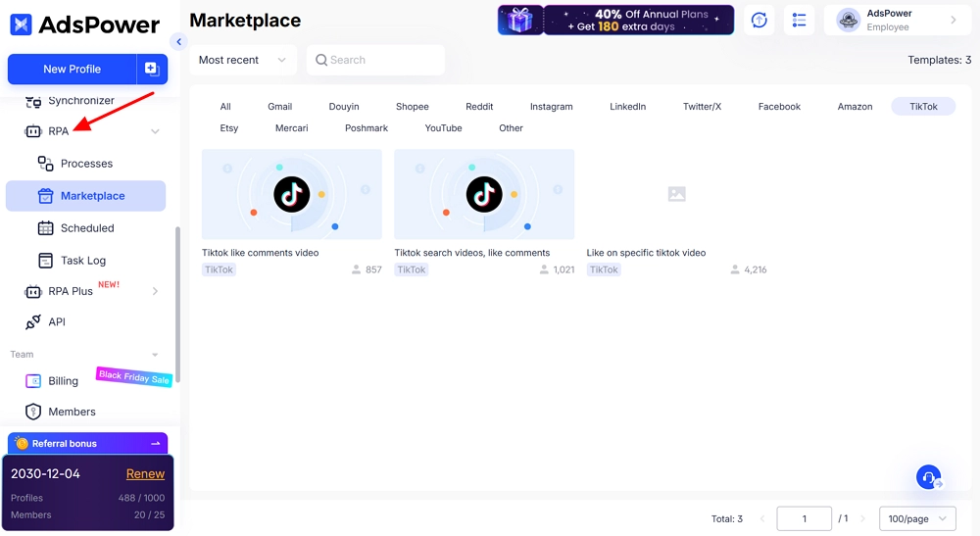
Task: Click the RPA robot icon
Action: tap(32, 131)
